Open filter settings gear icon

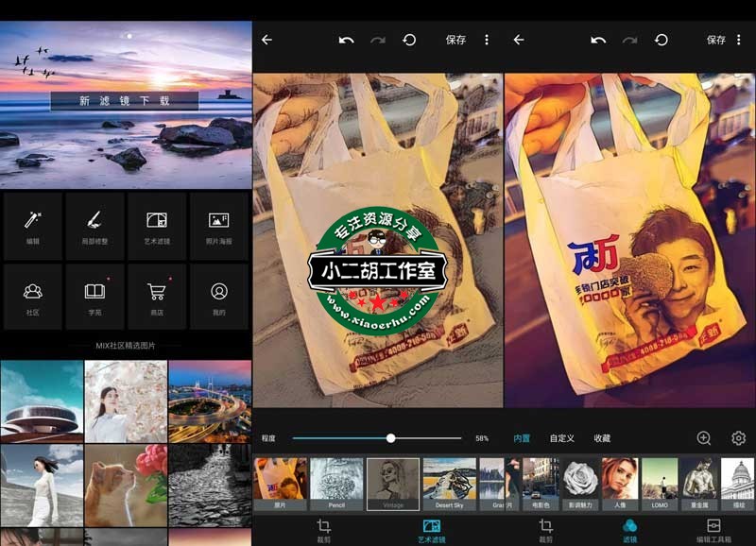[x=738, y=438]
